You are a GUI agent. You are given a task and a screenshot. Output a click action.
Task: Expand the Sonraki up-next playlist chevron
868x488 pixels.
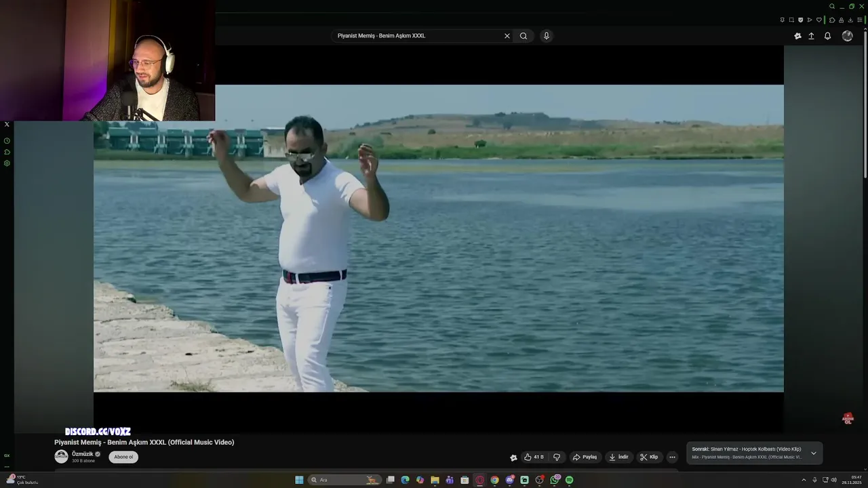pos(814,453)
